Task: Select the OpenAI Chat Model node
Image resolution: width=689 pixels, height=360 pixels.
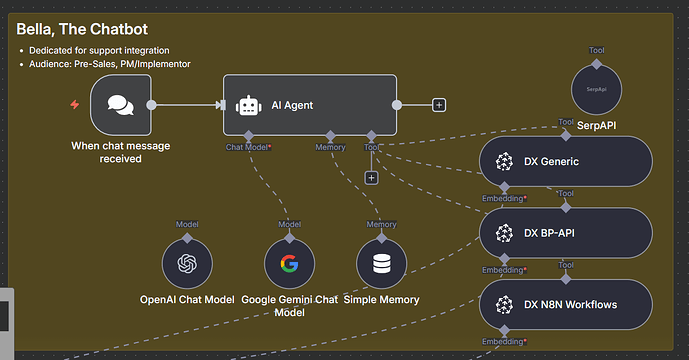Action: pyautogui.click(x=187, y=264)
